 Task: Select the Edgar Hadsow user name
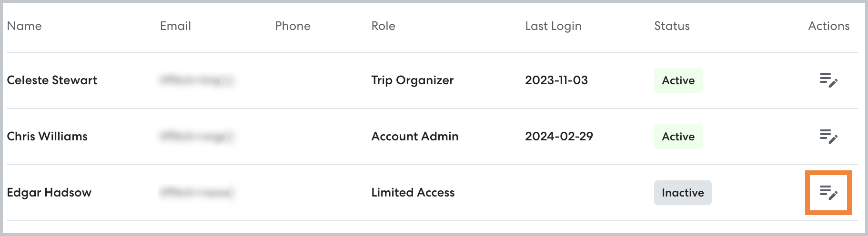pos(49,193)
